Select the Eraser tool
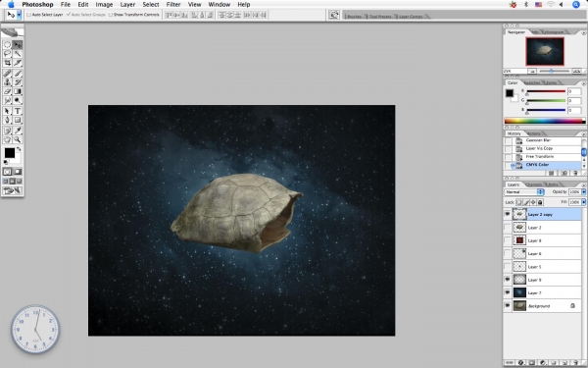This screenshot has height=368, width=588. 7,91
